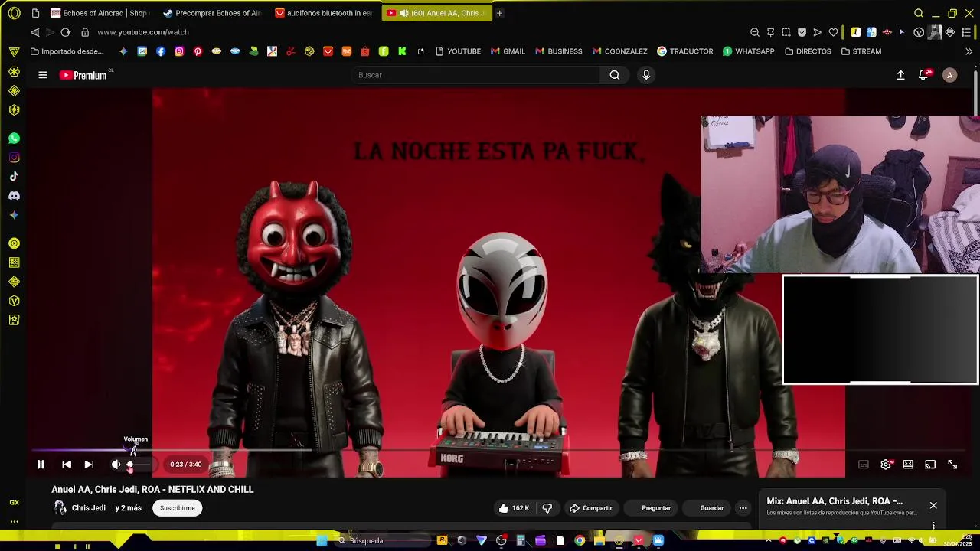
Task: Like the video with 162 K likes
Action: point(514,508)
